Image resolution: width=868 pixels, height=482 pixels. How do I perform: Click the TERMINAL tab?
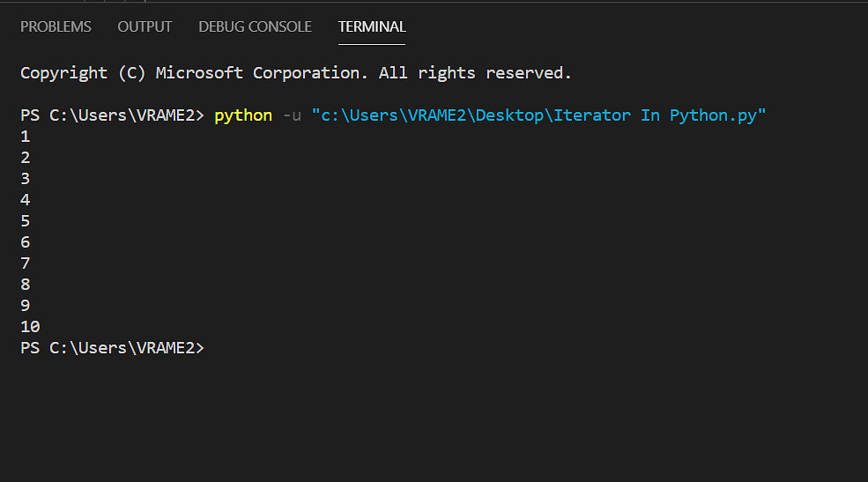(x=372, y=26)
